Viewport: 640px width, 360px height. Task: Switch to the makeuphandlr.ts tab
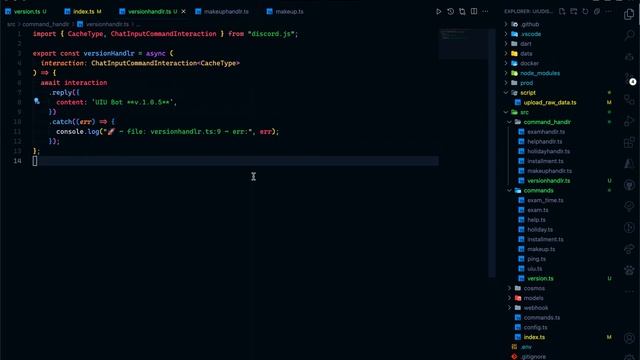(x=222, y=11)
